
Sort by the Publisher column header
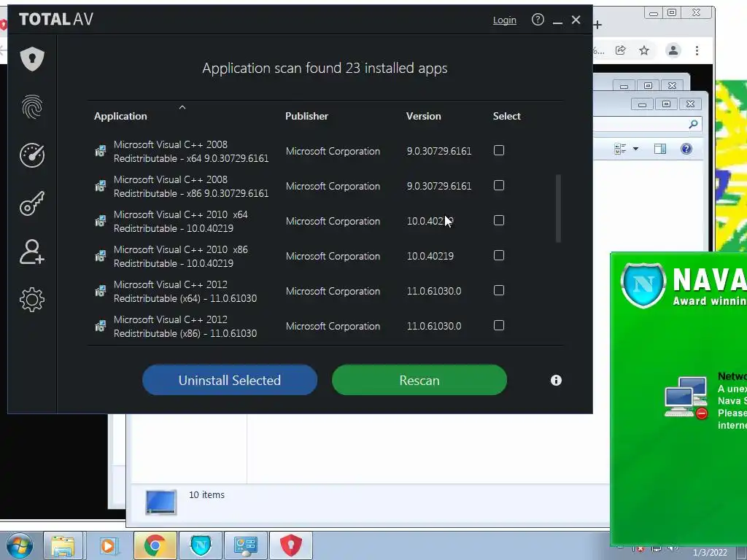(x=307, y=116)
